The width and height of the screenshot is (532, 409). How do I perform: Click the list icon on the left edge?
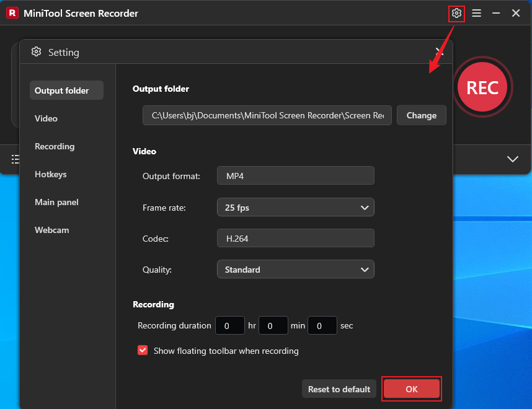point(14,159)
